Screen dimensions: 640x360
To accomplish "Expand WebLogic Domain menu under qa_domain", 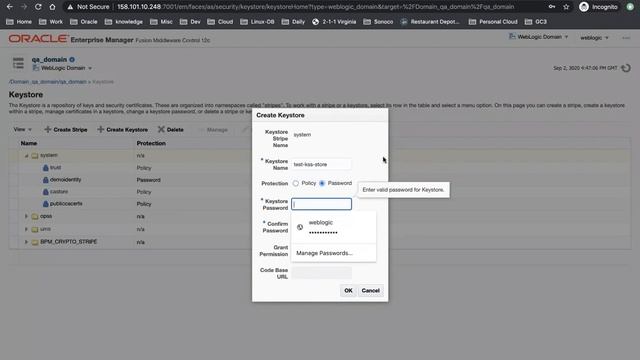I will [x=62, y=68].
